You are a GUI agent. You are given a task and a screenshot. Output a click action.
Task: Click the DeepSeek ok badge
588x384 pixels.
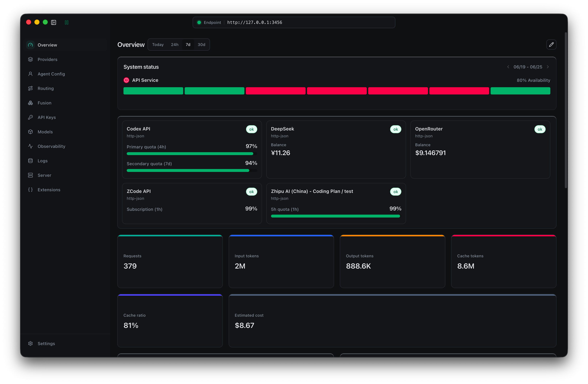(396, 129)
